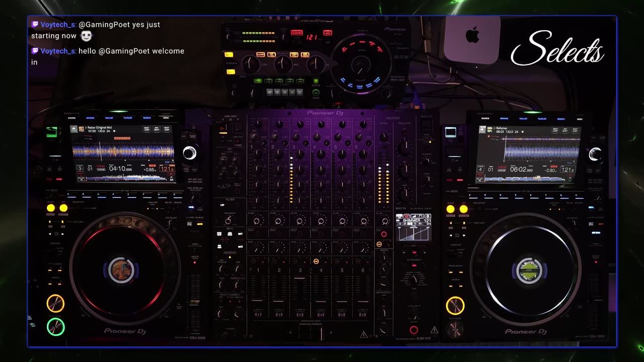Tap BEAT JUMP on left CDJ screen
Viewport: 644px width, 362px height.
(x=166, y=129)
